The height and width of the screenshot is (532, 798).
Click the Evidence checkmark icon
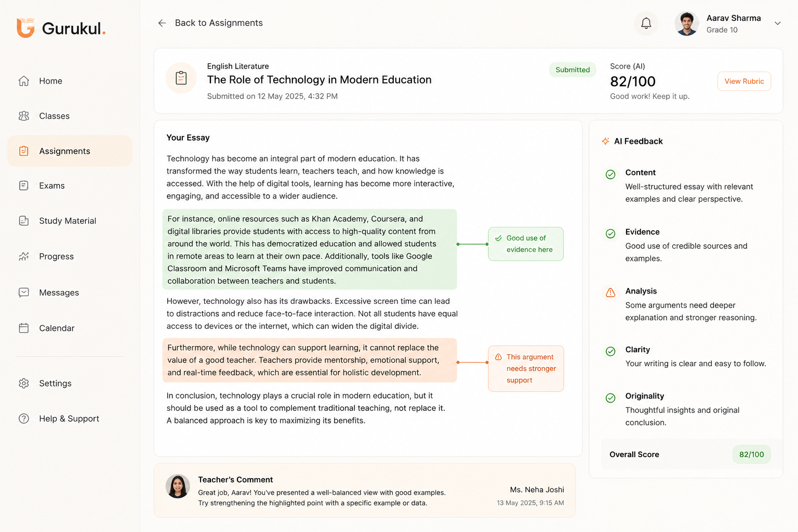pyautogui.click(x=610, y=234)
